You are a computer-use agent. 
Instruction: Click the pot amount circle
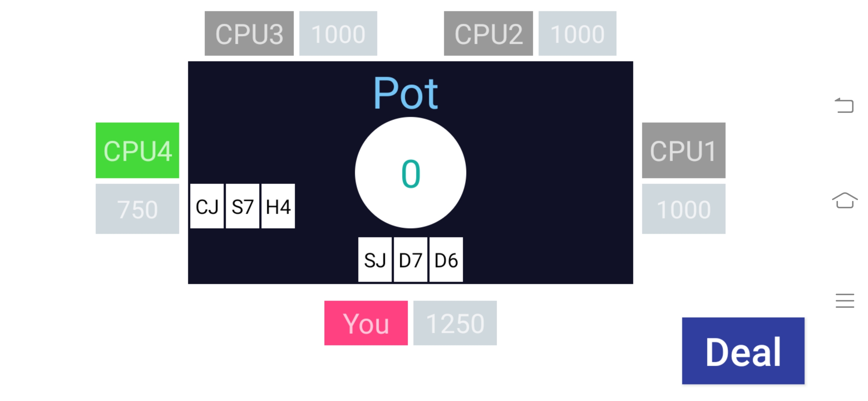pos(410,173)
